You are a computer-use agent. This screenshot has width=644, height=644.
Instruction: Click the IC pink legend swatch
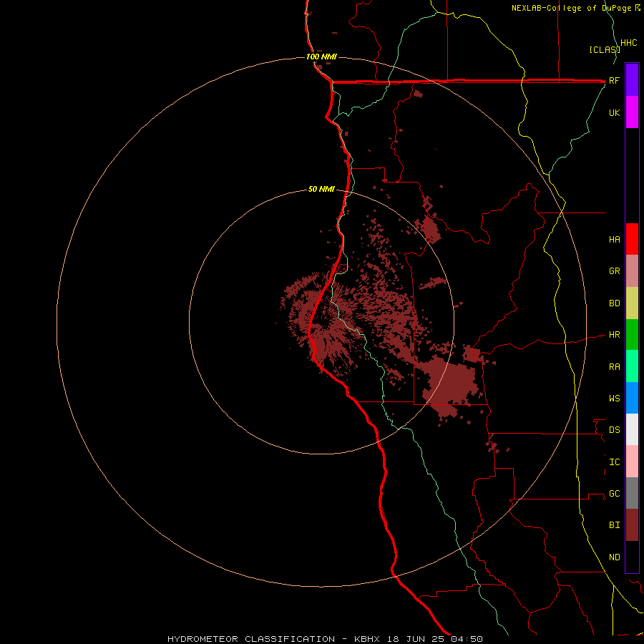[x=632, y=462]
